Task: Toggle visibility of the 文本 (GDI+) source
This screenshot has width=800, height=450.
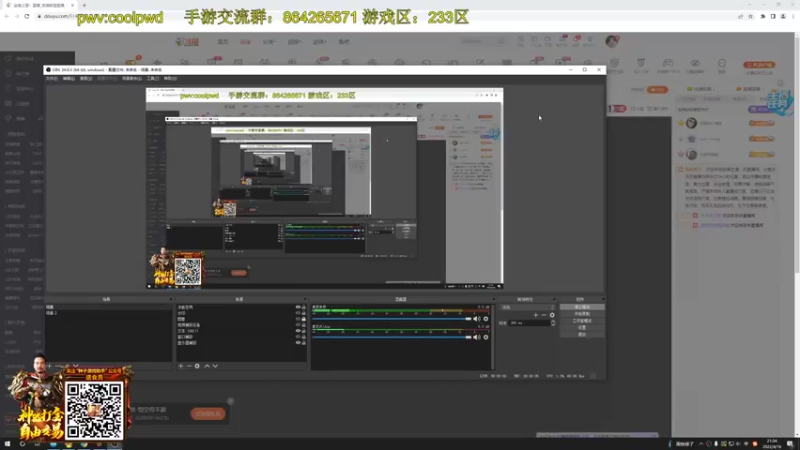Action: [298, 331]
